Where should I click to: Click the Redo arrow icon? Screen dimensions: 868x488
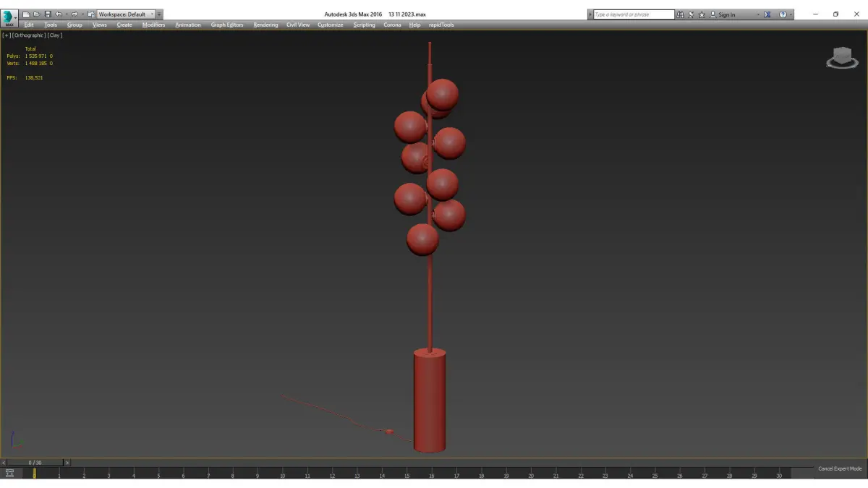74,14
